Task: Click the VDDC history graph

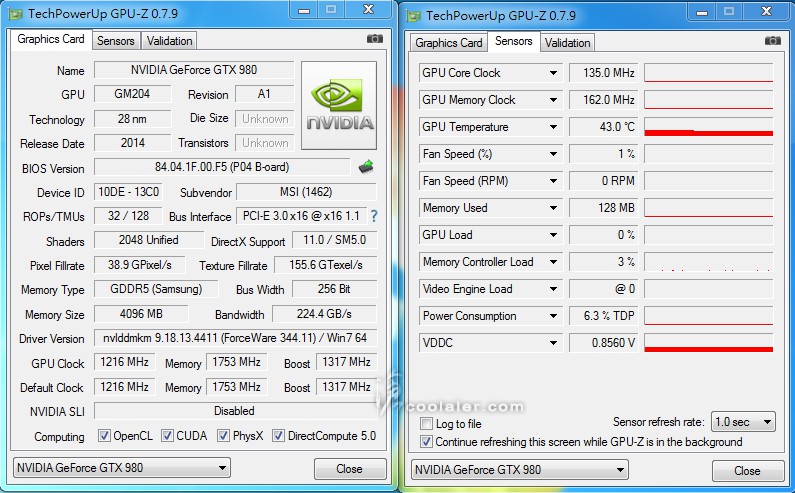Action: (708, 343)
